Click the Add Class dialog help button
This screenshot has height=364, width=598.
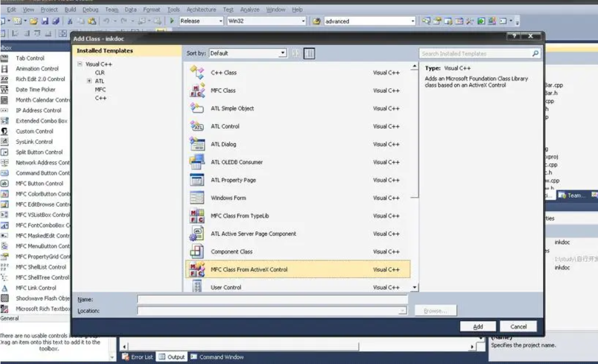[513, 37]
